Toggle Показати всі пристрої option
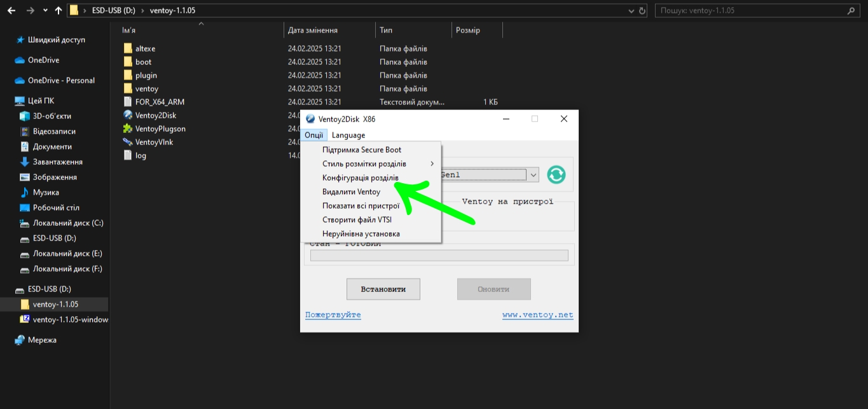868x409 pixels. (x=371, y=205)
